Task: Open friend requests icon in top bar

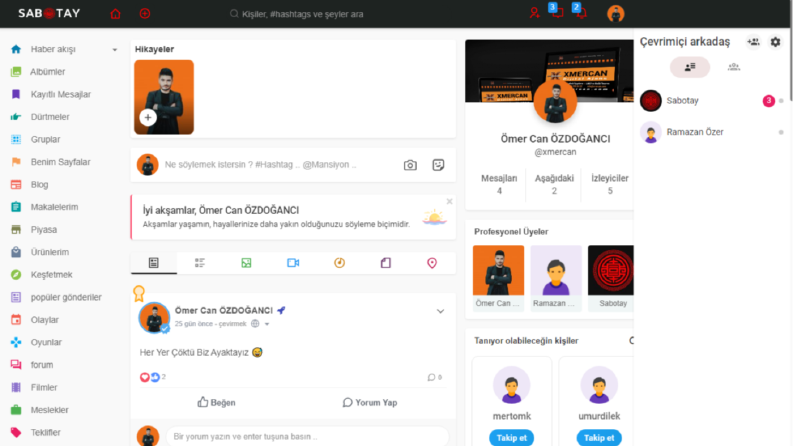Action: (x=534, y=14)
